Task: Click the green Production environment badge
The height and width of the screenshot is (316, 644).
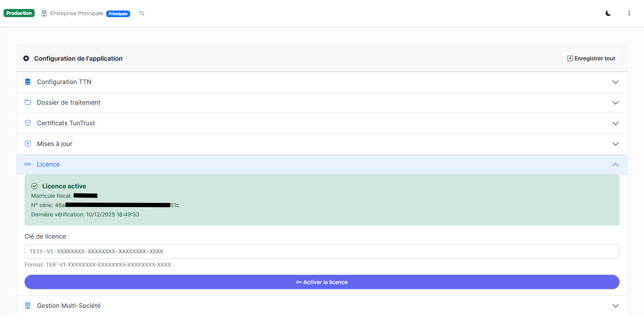Action: 19,13
